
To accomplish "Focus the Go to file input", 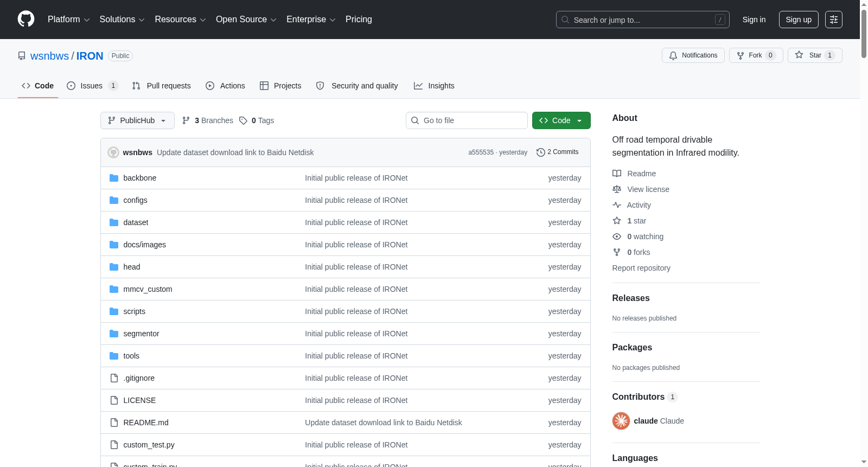I will (x=467, y=120).
